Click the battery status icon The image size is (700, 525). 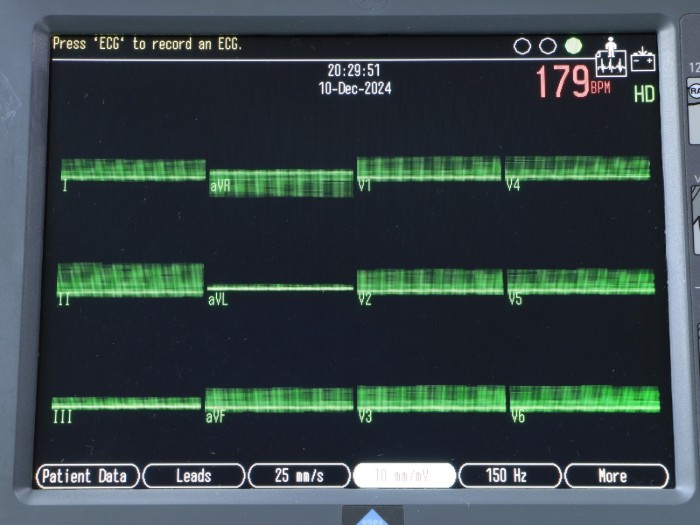click(x=643, y=60)
